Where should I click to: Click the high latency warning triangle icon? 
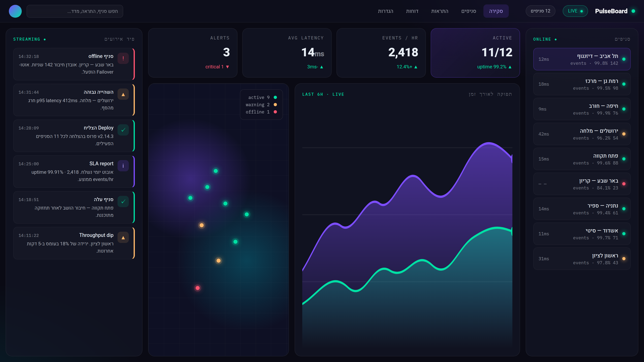[x=123, y=95]
